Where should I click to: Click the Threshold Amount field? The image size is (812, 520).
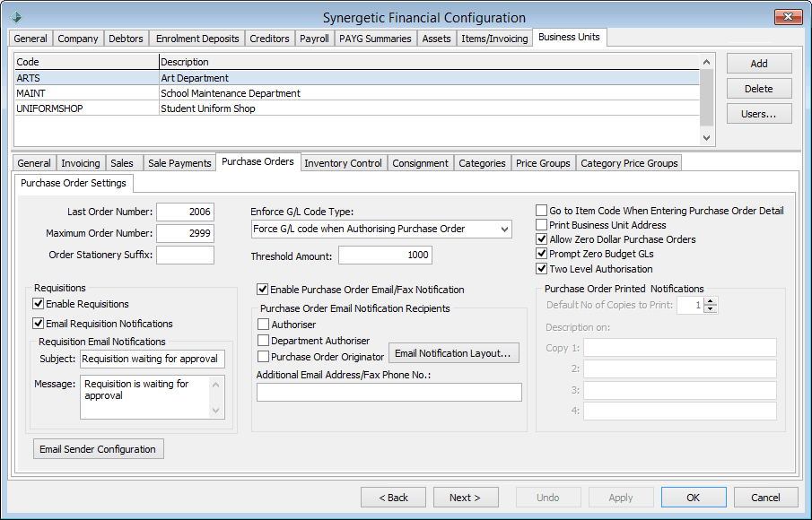(x=385, y=256)
